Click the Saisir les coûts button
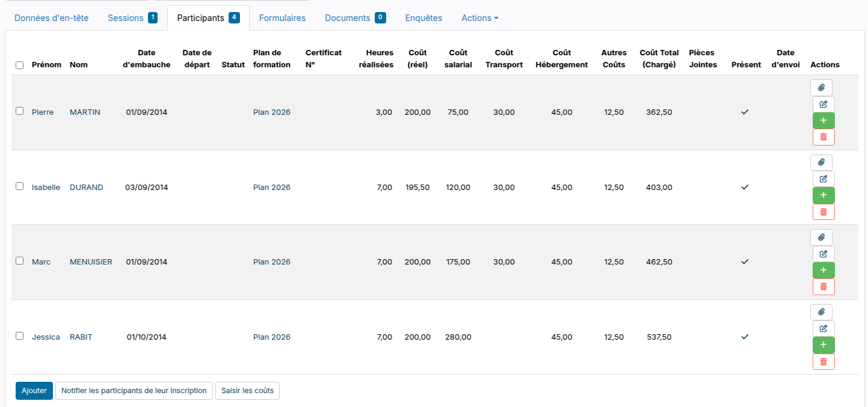This screenshot has width=868, height=407. coord(247,391)
